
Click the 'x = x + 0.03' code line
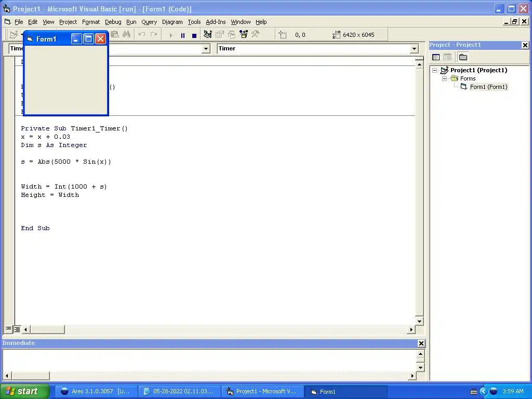tap(46, 137)
